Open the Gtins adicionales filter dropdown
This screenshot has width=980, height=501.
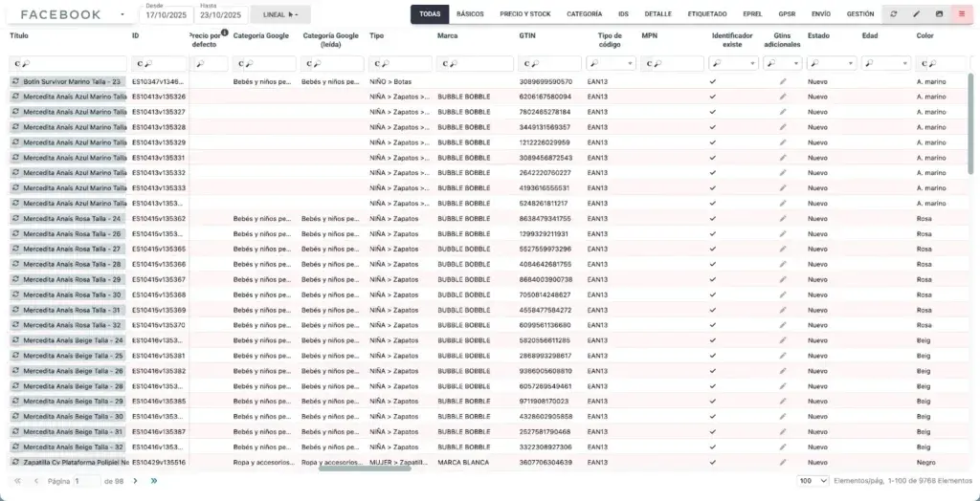[796, 63]
